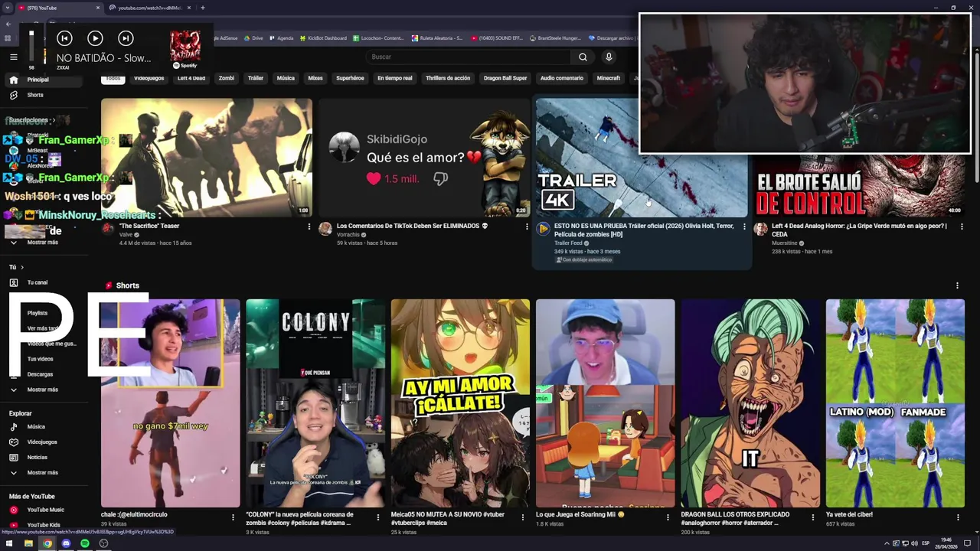
Task: Select the Mixes filter chip
Action: 315,78
